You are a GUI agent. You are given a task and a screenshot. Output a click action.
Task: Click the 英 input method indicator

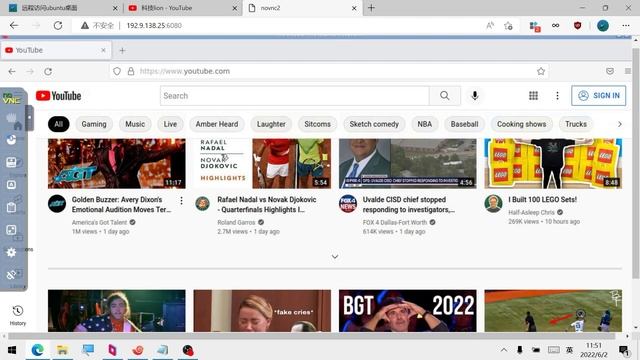coord(569,350)
